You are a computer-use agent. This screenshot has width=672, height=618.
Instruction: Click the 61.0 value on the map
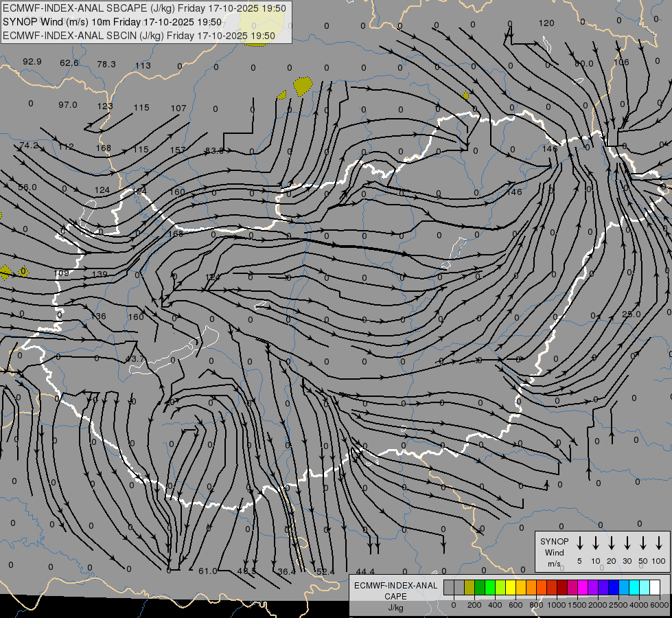208,571
